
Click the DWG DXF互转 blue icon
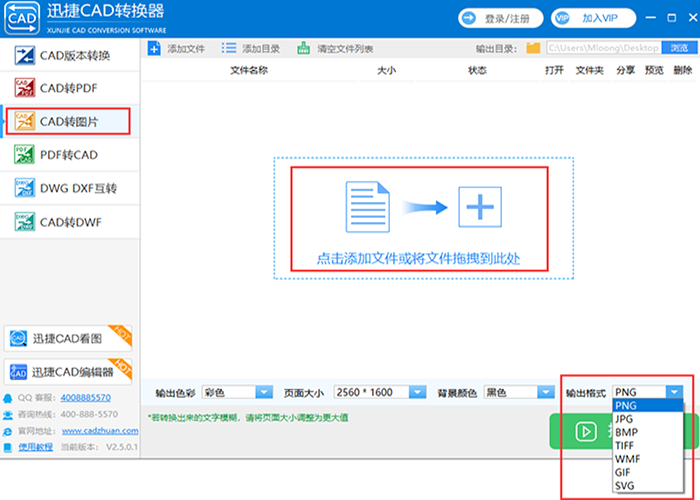[25, 188]
